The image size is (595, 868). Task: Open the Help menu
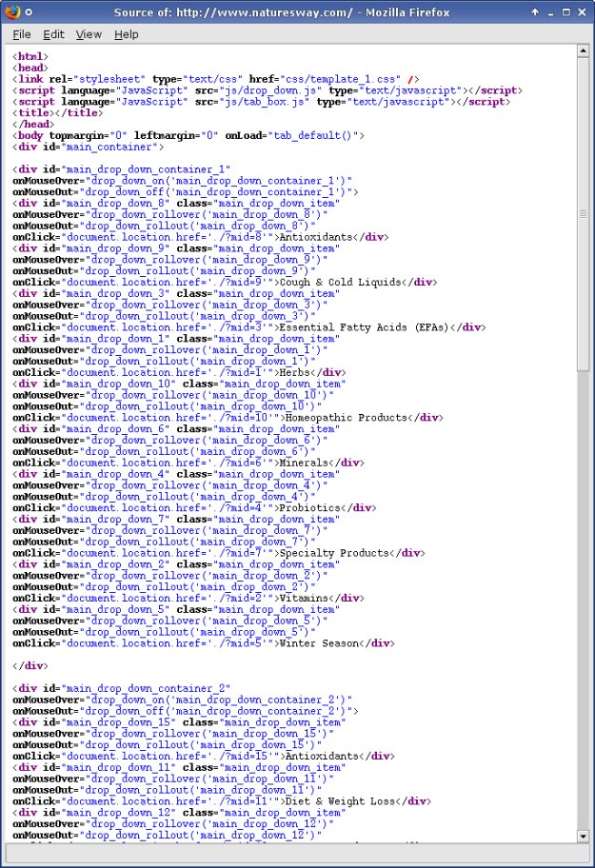(127, 34)
